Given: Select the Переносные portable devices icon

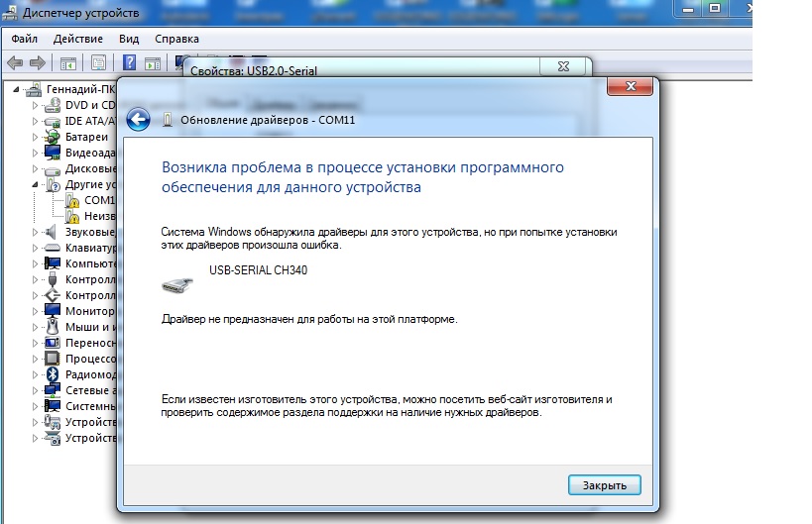Looking at the screenshot, I should (53, 343).
